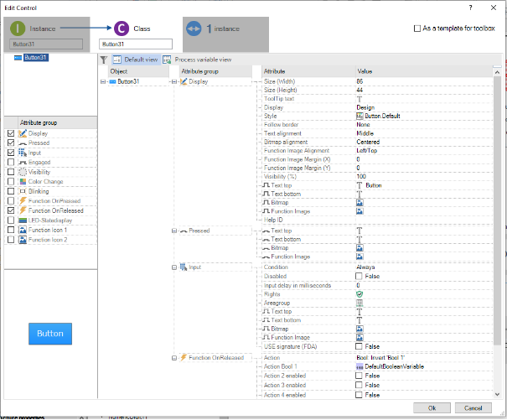Switch to Default view
The image size is (507, 420).
[x=136, y=60]
